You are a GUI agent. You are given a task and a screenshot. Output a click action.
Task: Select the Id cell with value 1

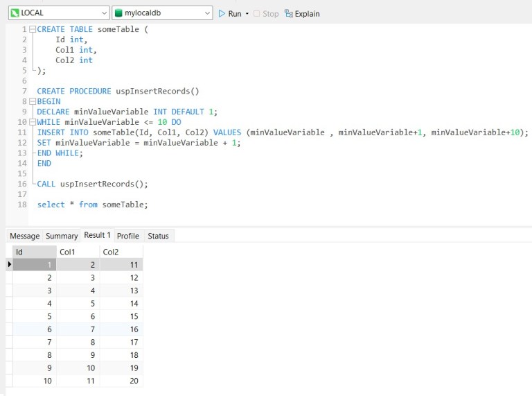click(35, 264)
